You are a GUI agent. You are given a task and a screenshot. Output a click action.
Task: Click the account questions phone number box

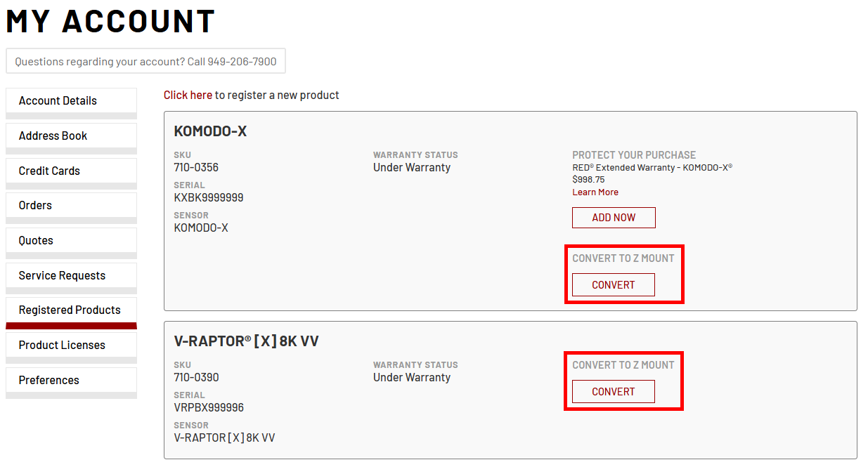tap(145, 61)
